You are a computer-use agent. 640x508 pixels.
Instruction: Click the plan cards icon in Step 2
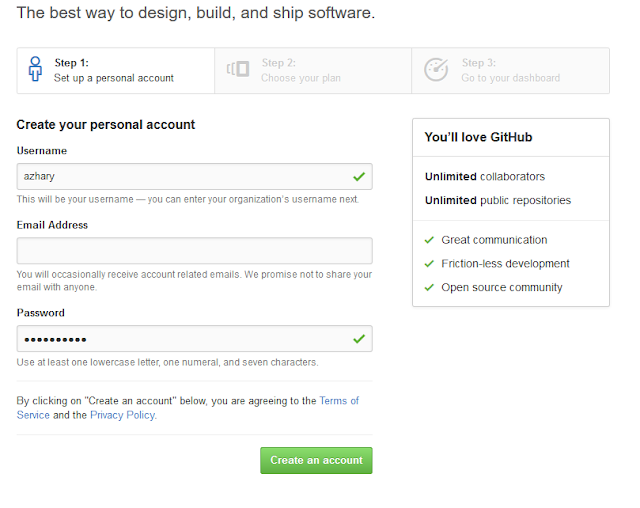coord(238,69)
